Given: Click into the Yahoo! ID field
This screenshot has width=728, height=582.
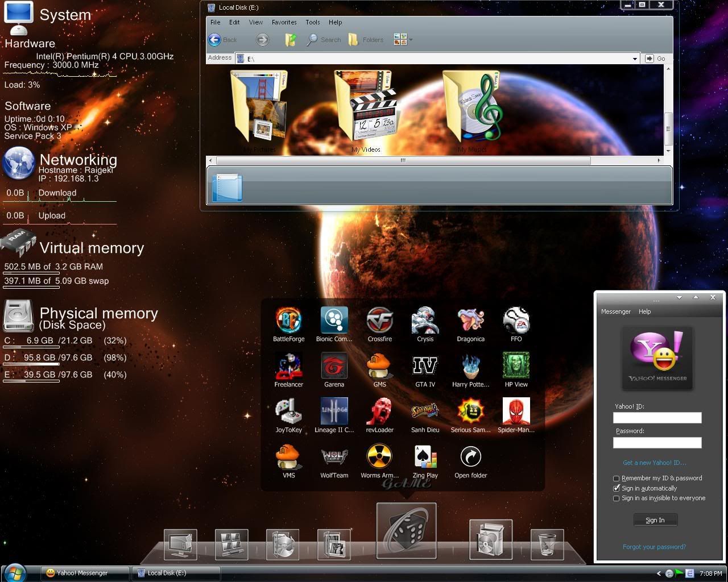Looking at the screenshot, I should pyautogui.click(x=657, y=418).
